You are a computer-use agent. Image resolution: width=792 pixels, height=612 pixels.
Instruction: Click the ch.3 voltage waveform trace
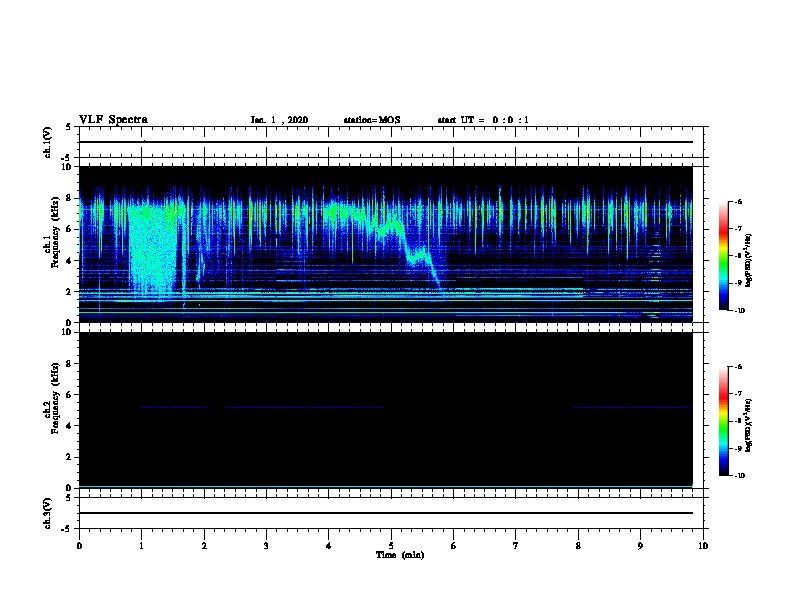[386, 513]
